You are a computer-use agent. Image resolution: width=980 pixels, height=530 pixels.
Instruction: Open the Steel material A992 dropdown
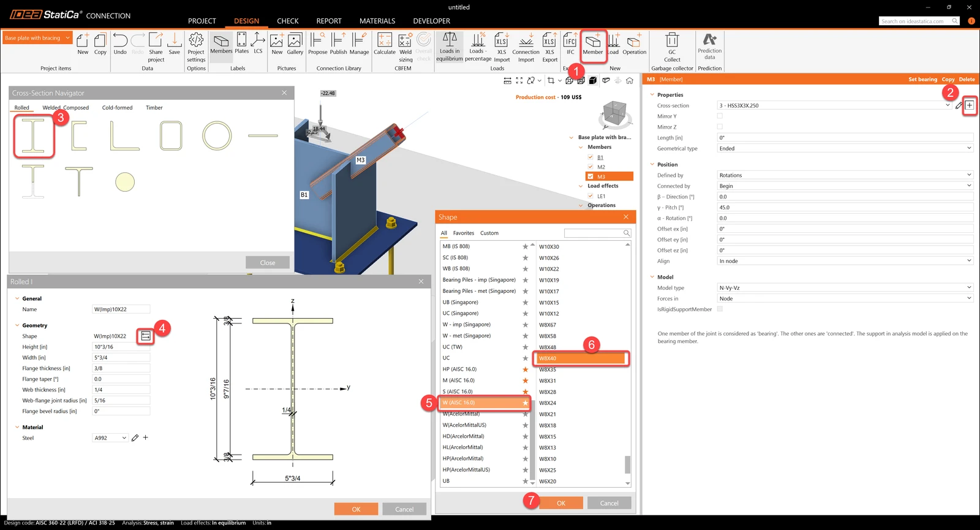[x=110, y=437]
